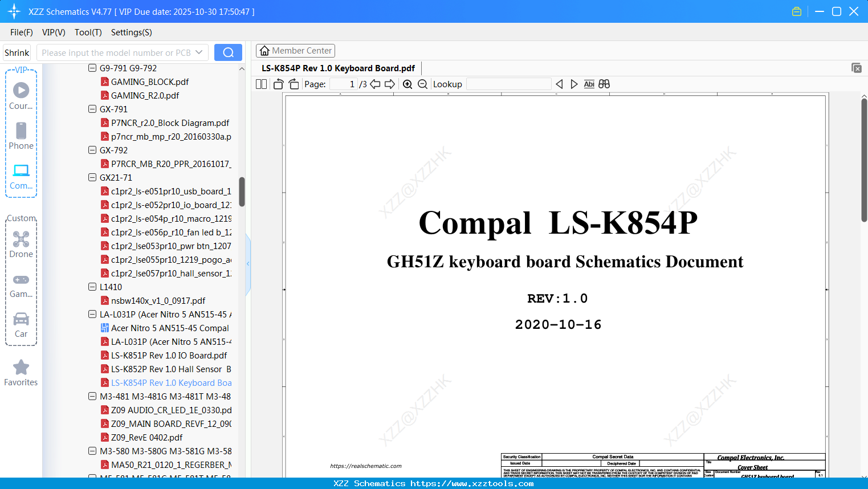Viewport: 868px width, 489px height.
Task: Collapse the side panel splitter handle
Action: click(x=248, y=264)
